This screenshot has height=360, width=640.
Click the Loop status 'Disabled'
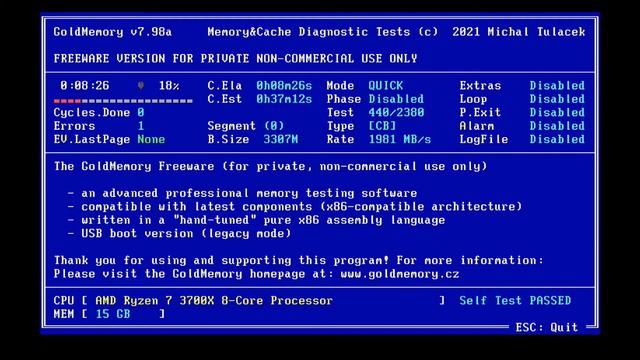(x=557, y=99)
